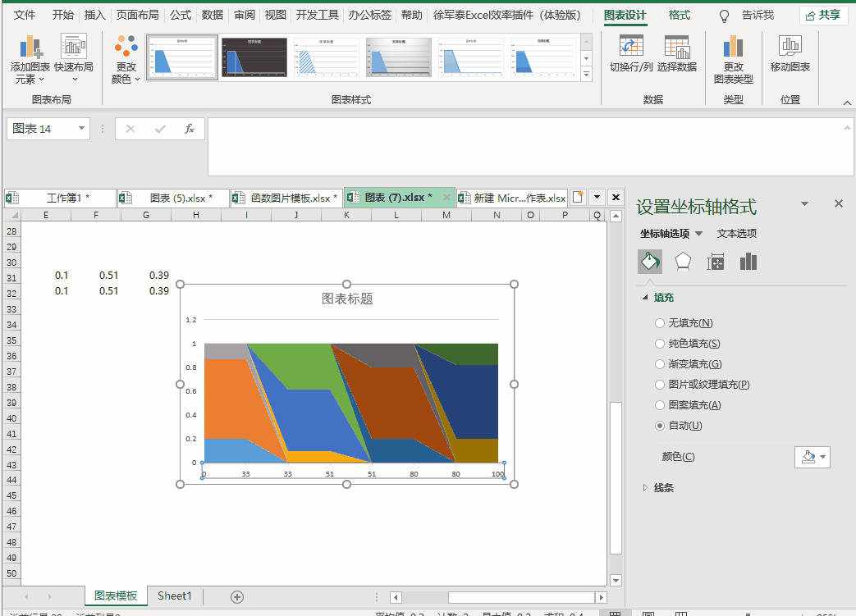
Task: Open the 颜色(C) fill color dropdown
Action: [x=813, y=457]
